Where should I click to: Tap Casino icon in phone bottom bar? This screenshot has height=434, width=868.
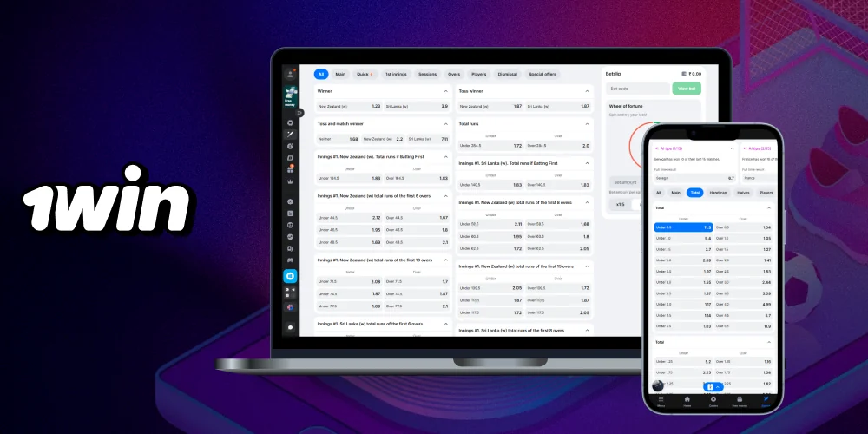pyautogui.click(x=713, y=401)
